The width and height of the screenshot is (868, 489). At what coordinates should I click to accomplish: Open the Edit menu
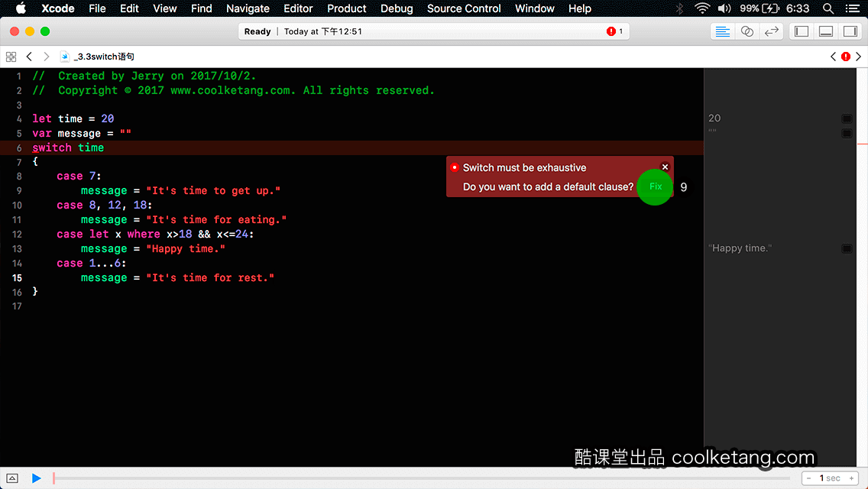(x=129, y=8)
